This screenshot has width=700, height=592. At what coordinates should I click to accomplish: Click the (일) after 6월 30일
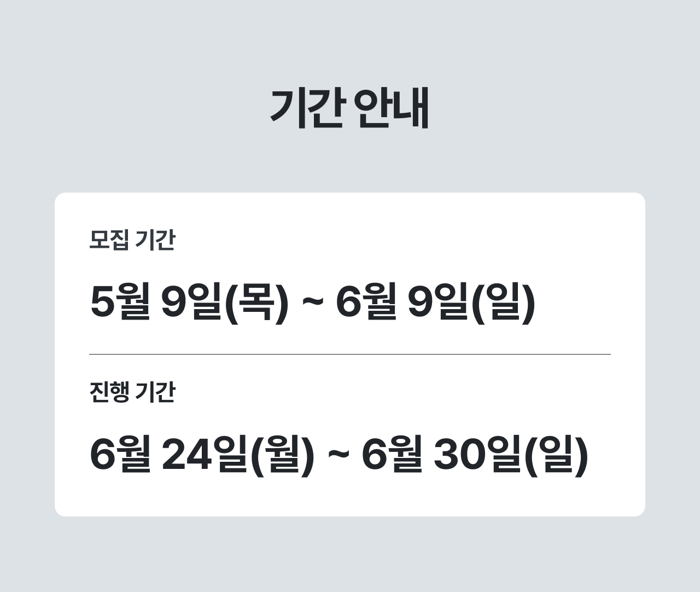pos(556,455)
